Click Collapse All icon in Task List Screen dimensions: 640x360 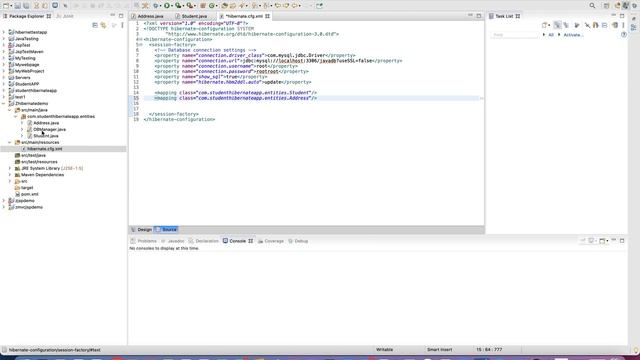604,25
